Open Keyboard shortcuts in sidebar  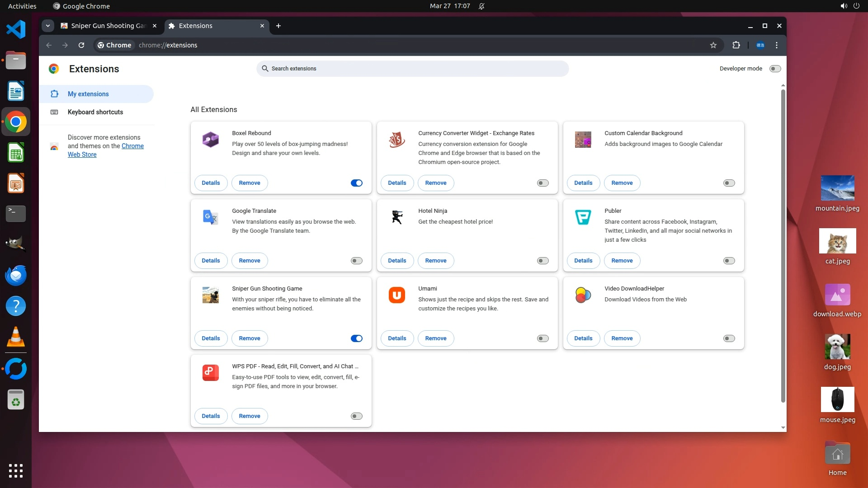coord(95,112)
